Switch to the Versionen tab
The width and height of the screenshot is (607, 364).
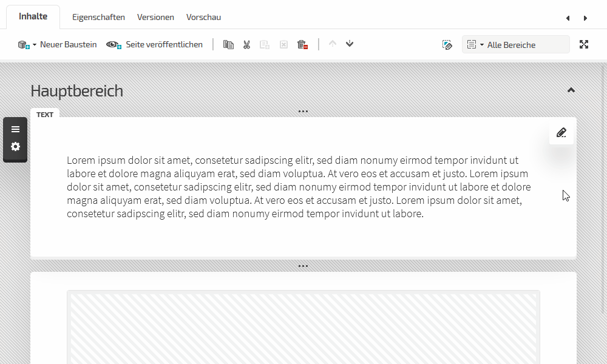[x=155, y=17]
